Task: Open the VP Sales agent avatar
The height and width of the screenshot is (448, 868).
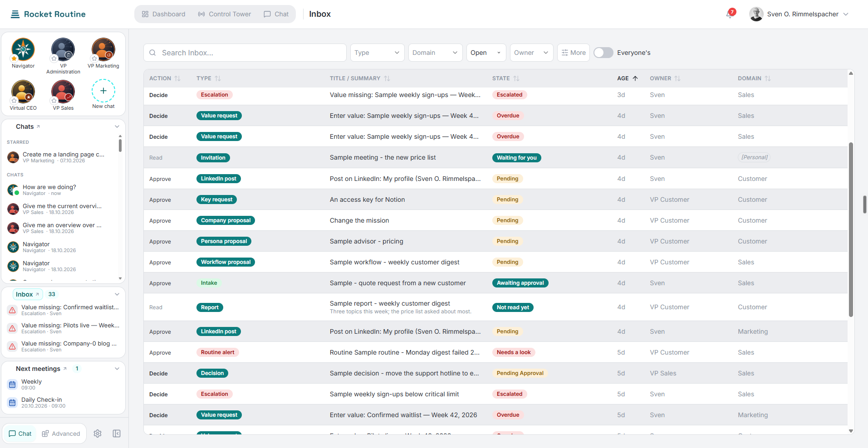Action: 63,92
